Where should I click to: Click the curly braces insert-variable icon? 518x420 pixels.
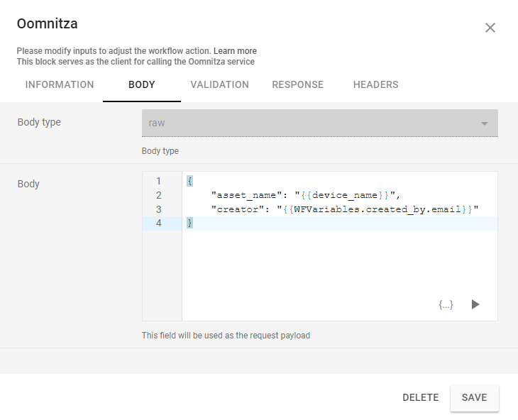[446, 304]
